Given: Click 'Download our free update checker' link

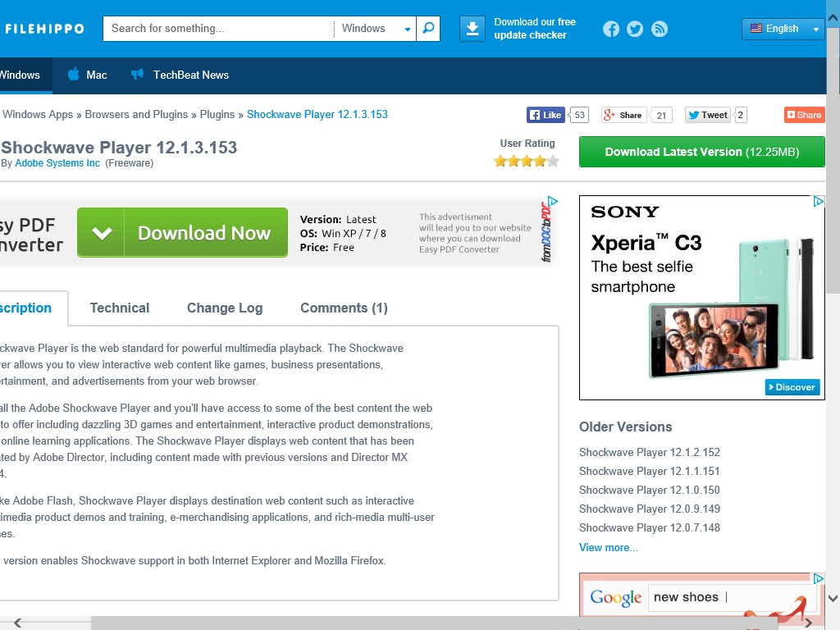Looking at the screenshot, I should [x=535, y=29].
